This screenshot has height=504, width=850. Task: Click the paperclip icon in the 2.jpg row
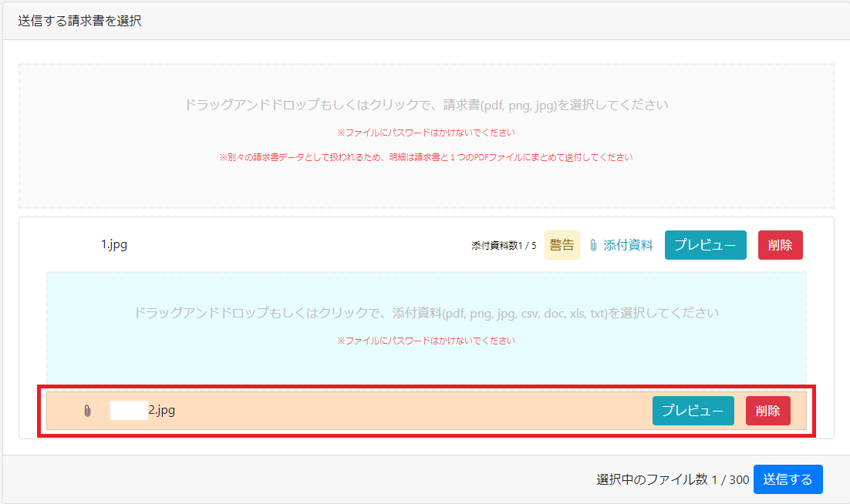(87, 411)
